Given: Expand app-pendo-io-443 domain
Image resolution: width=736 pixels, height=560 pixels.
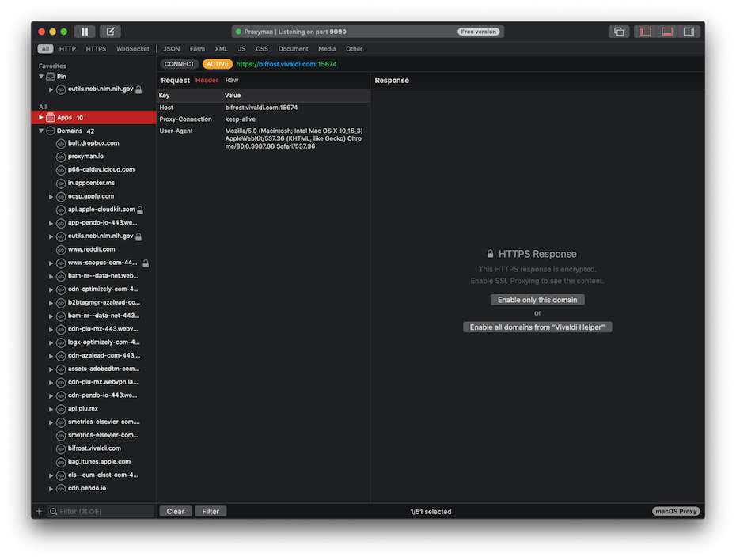Looking at the screenshot, I should coord(51,223).
